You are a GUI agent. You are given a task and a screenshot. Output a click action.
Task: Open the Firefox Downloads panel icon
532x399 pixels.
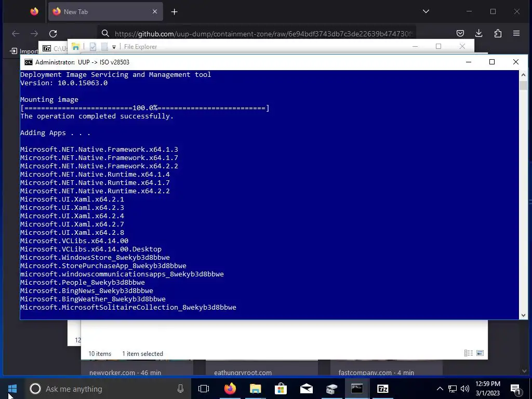478,33
